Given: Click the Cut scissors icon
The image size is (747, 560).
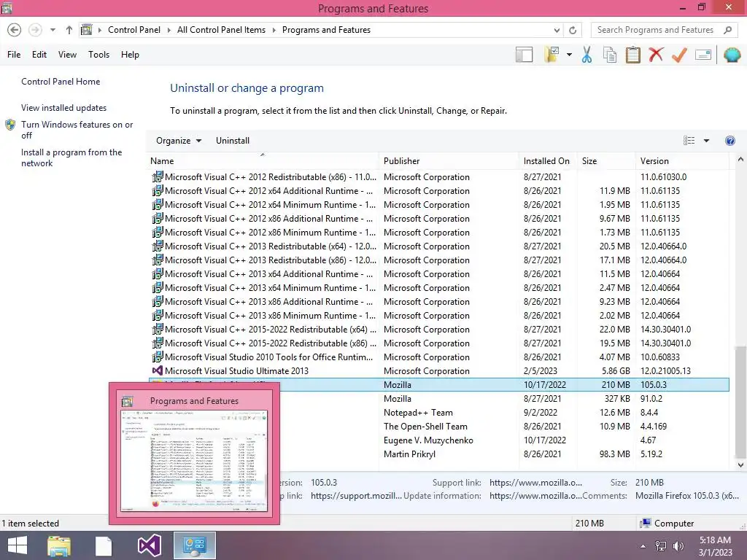Looking at the screenshot, I should pyautogui.click(x=587, y=55).
